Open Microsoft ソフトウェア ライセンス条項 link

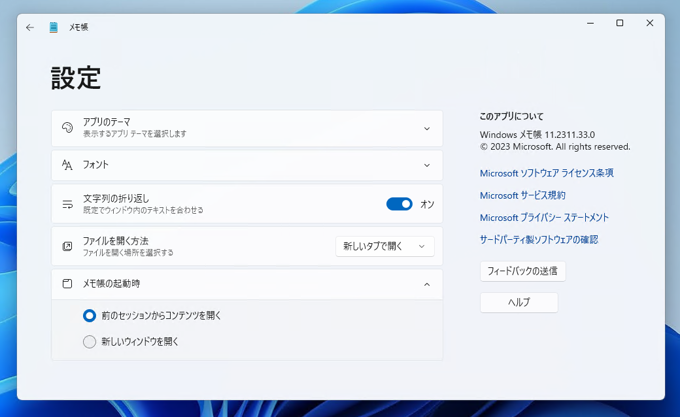[x=546, y=173]
